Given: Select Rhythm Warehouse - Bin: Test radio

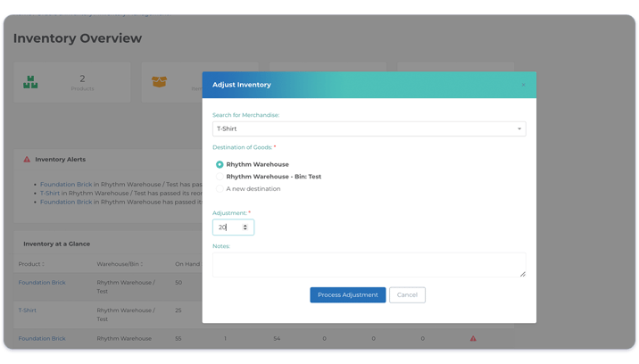Looking at the screenshot, I should 220,177.
